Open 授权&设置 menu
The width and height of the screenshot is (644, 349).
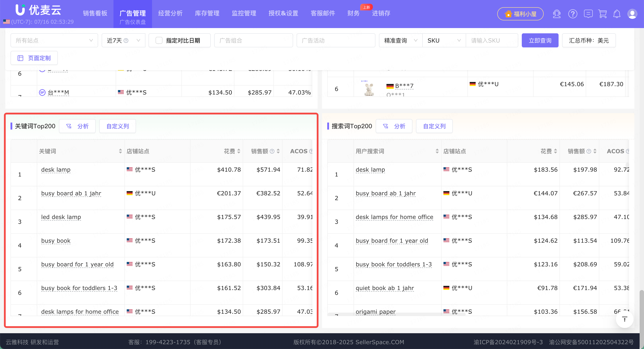click(283, 13)
